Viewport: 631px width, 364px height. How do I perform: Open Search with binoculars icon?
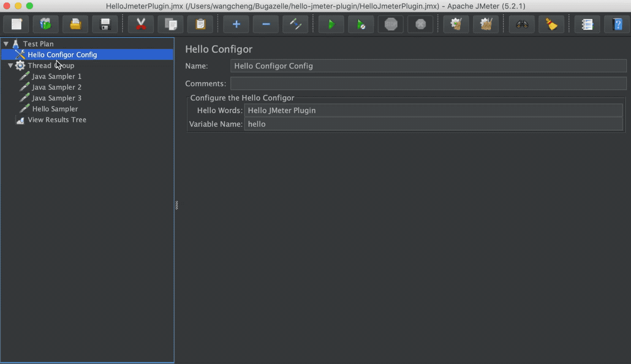click(x=522, y=24)
